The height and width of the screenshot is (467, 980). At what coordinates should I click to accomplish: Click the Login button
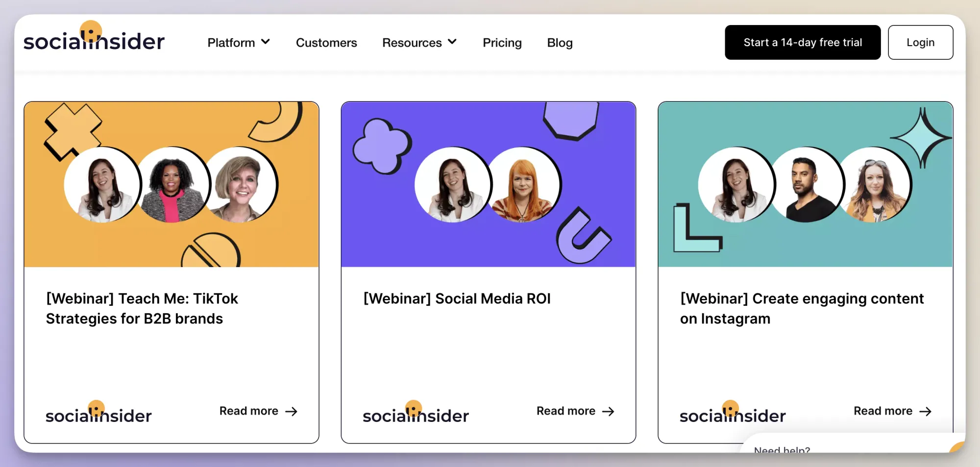920,43
